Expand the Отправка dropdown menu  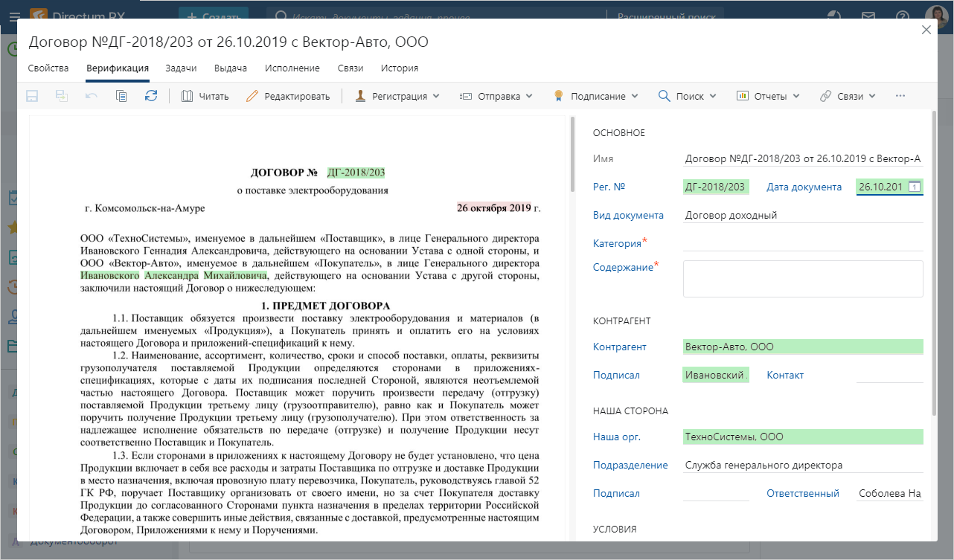click(x=496, y=96)
